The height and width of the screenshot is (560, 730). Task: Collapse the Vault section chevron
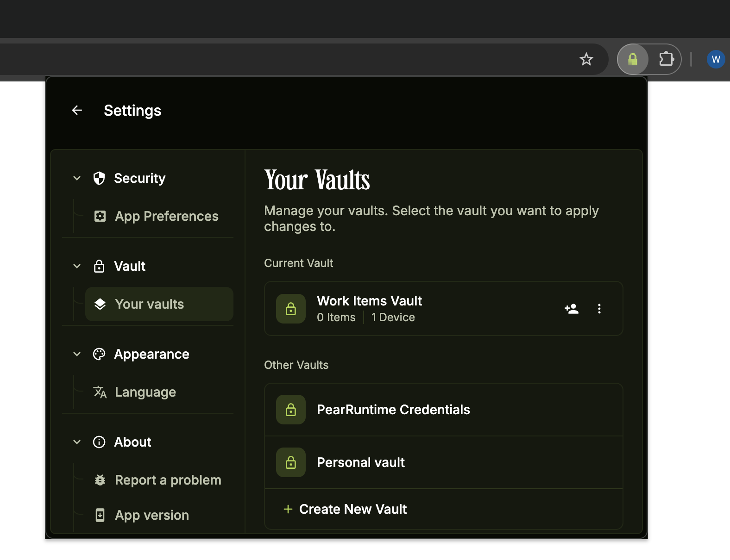pos(77,266)
